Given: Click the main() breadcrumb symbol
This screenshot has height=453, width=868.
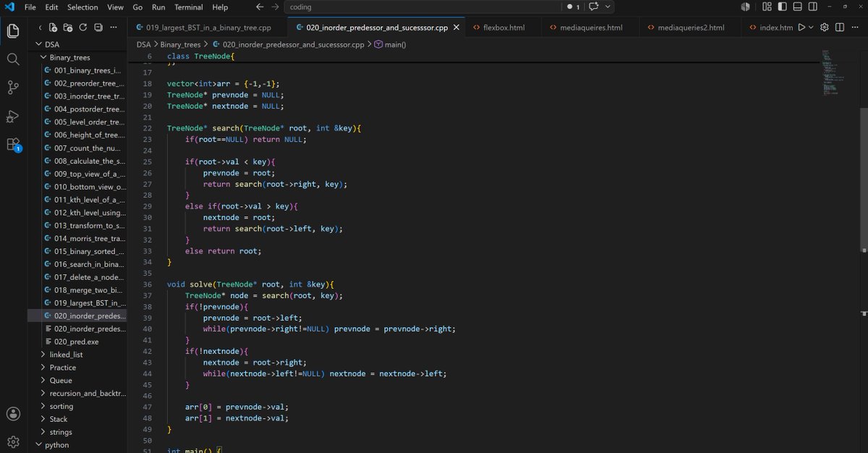Looking at the screenshot, I should point(391,44).
